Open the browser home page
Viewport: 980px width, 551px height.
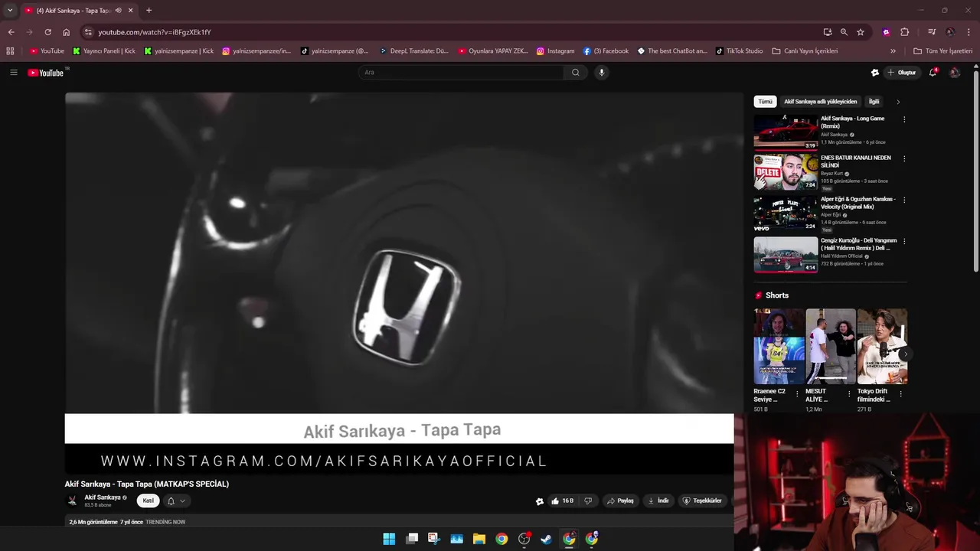click(66, 32)
